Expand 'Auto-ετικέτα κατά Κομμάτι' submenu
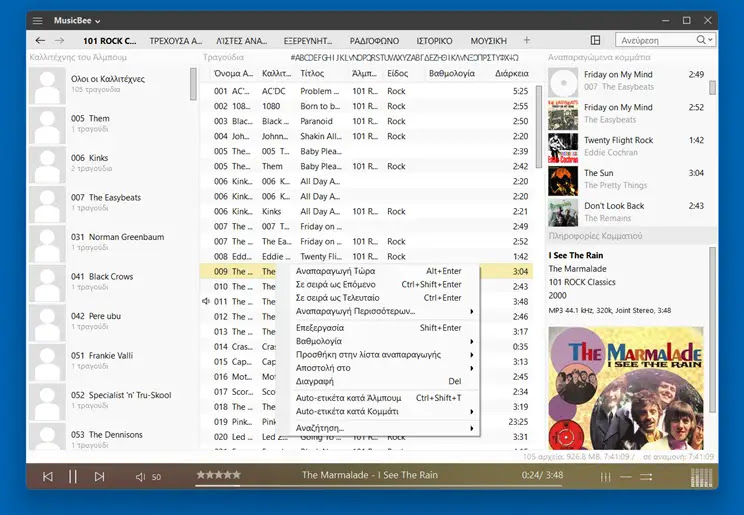 472,412
